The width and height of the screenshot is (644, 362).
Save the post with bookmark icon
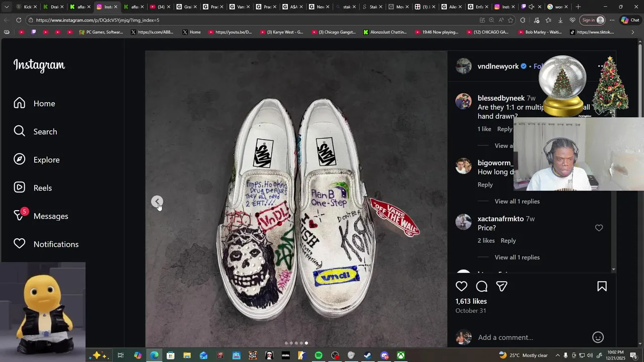[602, 287]
